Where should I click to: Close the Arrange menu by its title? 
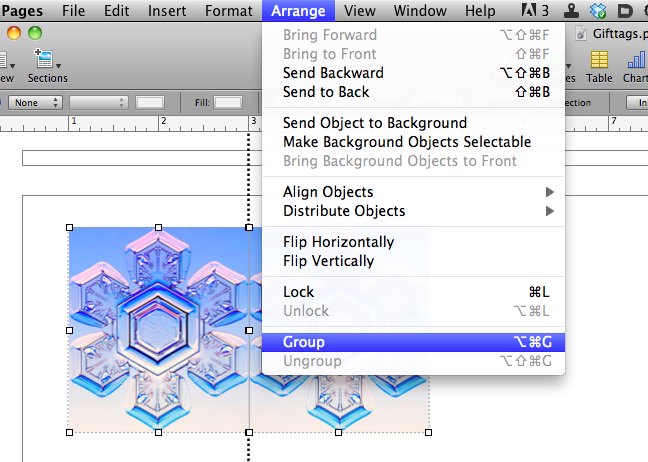(x=298, y=11)
